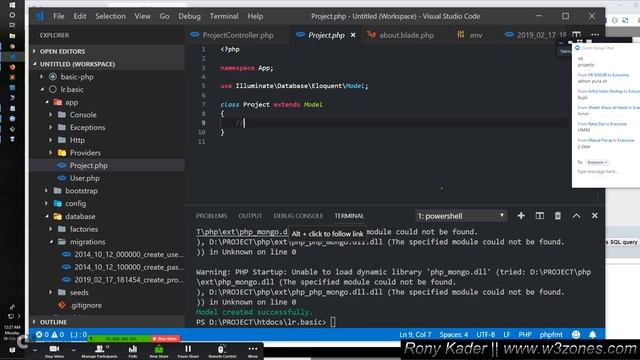The width and height of the screenshot is (640, 360).
Task: Open the Help menu
Action: (255, 16)
